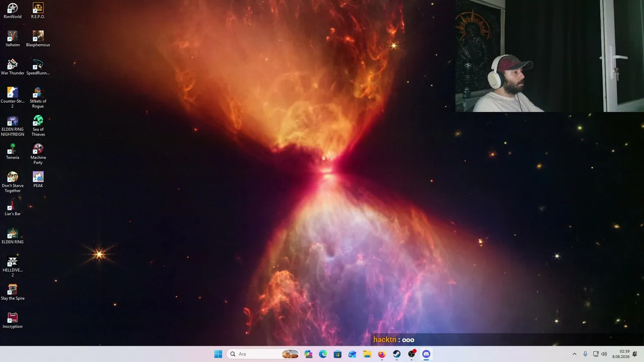Select the Terraria desktop icon
Screen dimensions: 644x362
tap(13, 152)
